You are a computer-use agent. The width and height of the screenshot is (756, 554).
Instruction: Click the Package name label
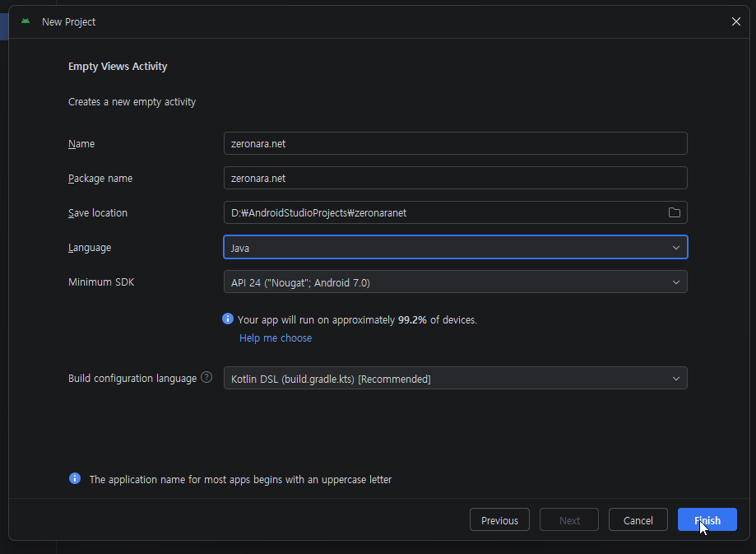point(100,178)
